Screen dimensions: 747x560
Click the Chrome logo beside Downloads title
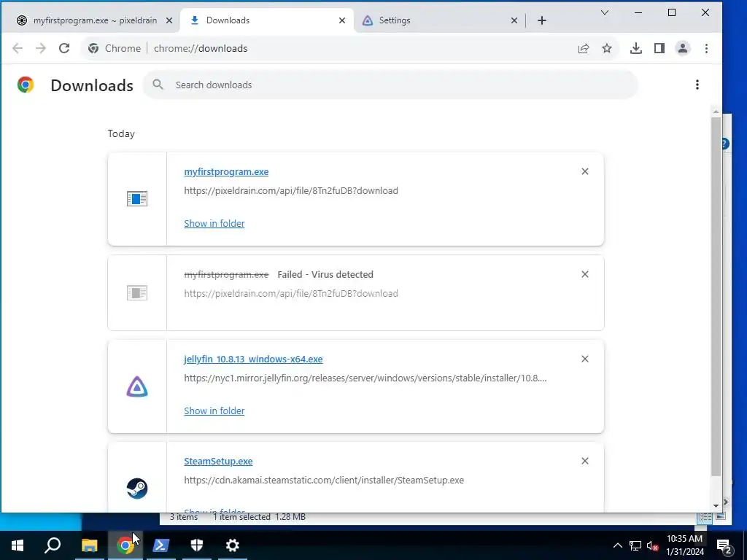coord(26,85)
